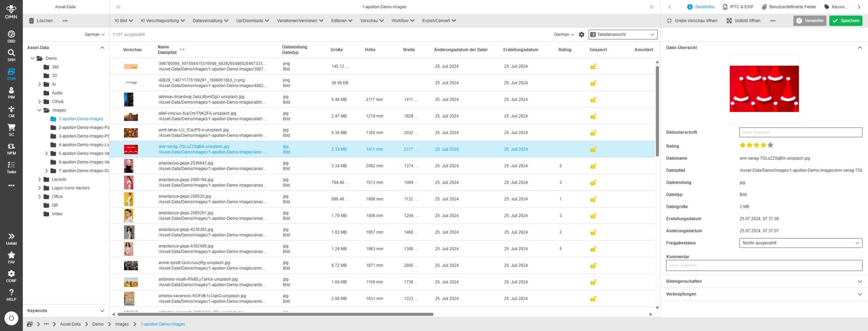The width and height of the screenshot is (868, 331).
Task: Open the Tabellenansicht view dropdown
Action: pos(623,35)
